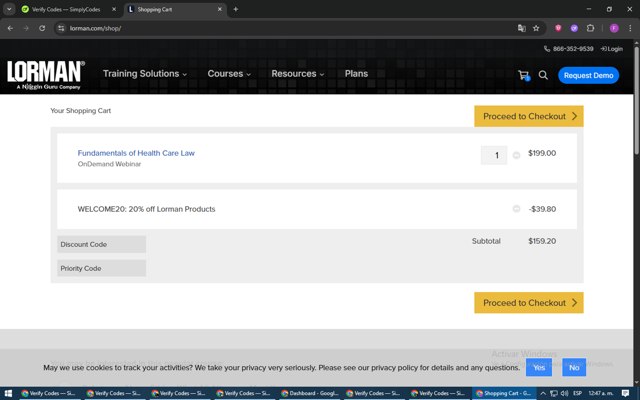Show hidden system tray icons
The image size is (640, 400).
[x=543, y=393]
